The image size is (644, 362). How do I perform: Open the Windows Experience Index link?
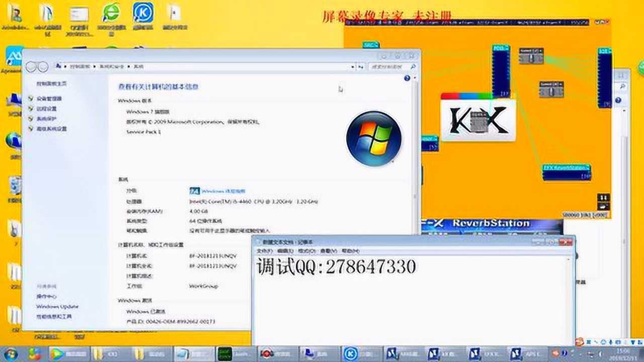tap(223, 191)
